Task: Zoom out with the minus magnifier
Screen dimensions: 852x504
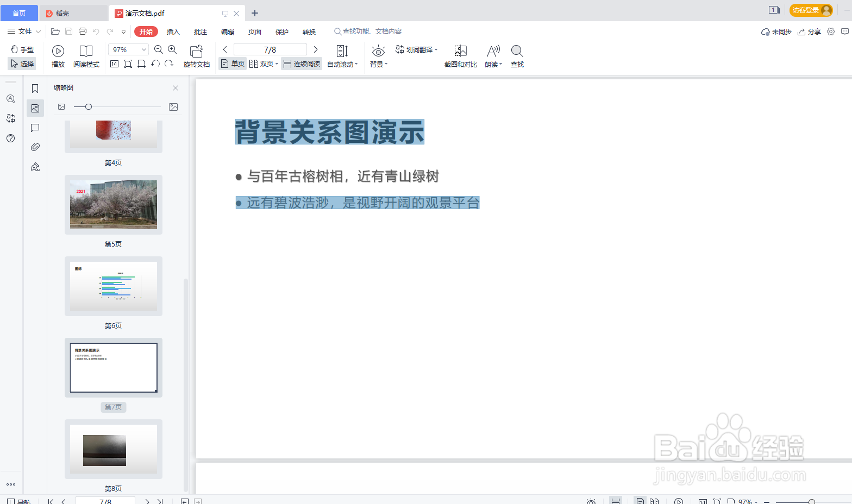Action: pos(159,49)
